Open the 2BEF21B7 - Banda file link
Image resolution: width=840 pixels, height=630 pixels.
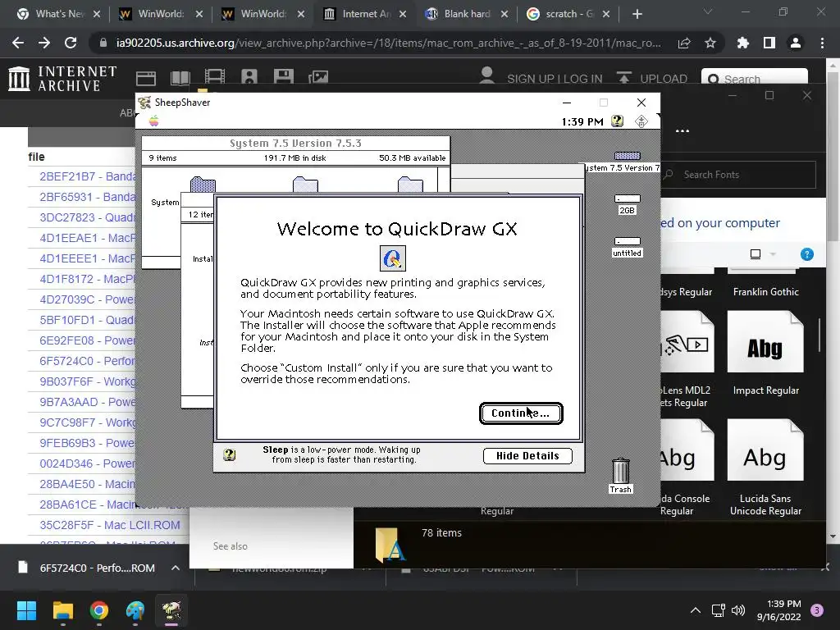(x=88, y=176)
